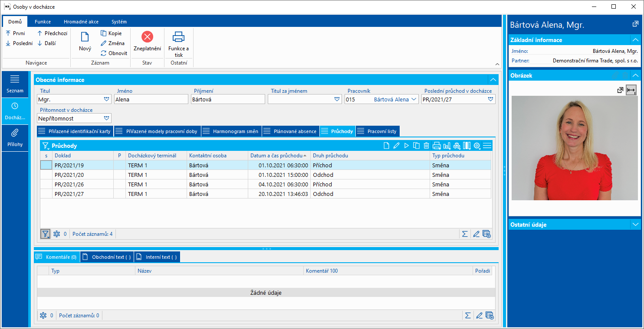The image size is (644, 329).
Task: Toggle the image fit-width button in Obrázek
Action: tap(631, 90)
